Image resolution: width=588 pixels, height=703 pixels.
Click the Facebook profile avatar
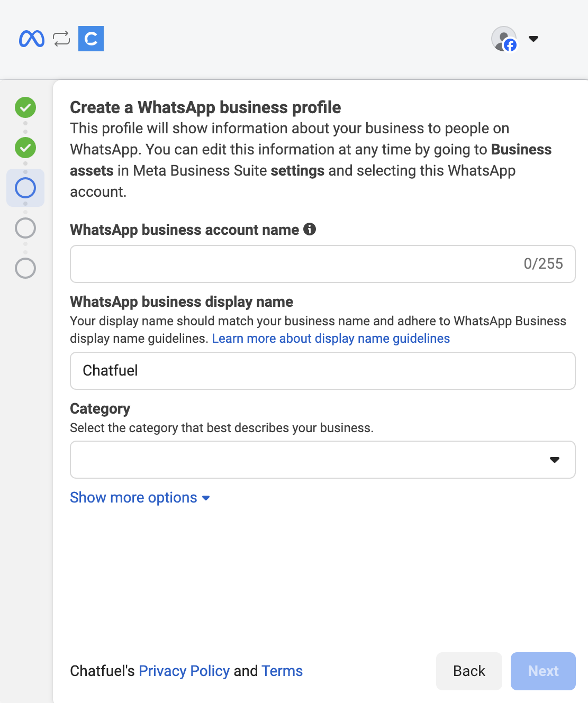point(504,39)
